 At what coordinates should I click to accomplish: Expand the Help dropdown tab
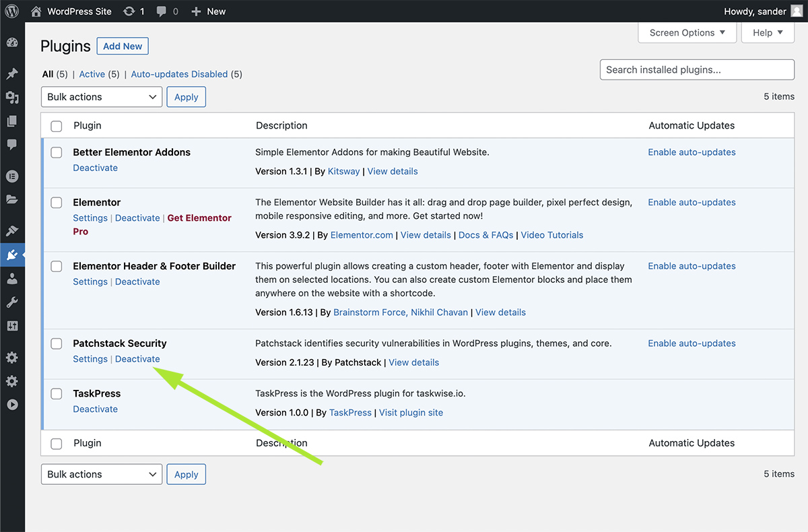tap(768, 32)
